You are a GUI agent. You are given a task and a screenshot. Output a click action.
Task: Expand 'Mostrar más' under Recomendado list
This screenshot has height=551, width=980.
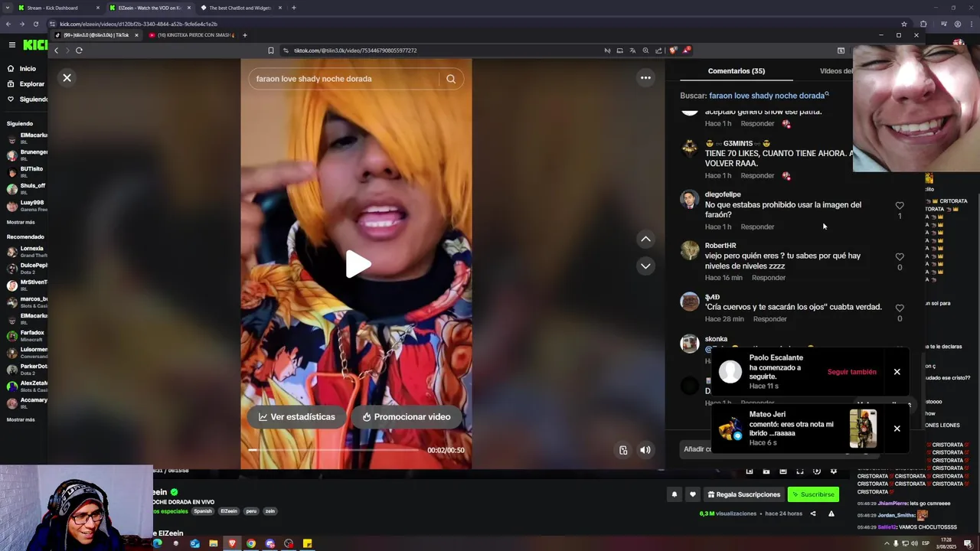[x=21, y=419]
